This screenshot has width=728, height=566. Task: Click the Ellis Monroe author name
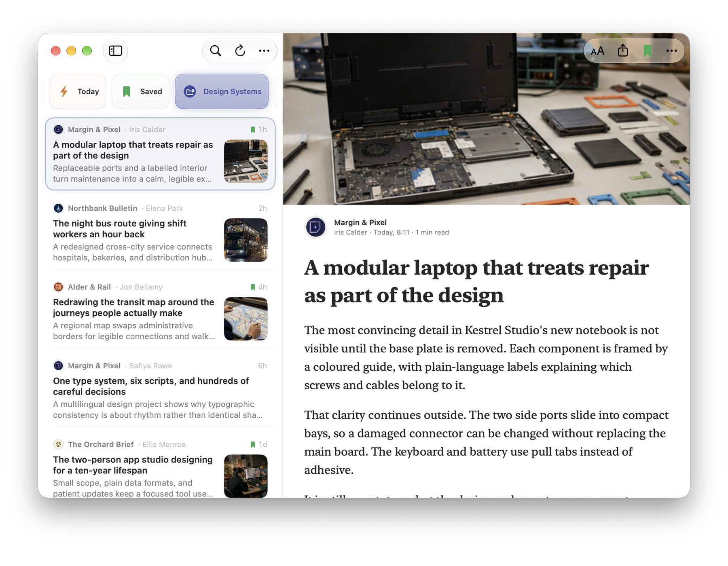tap(164, 444)
